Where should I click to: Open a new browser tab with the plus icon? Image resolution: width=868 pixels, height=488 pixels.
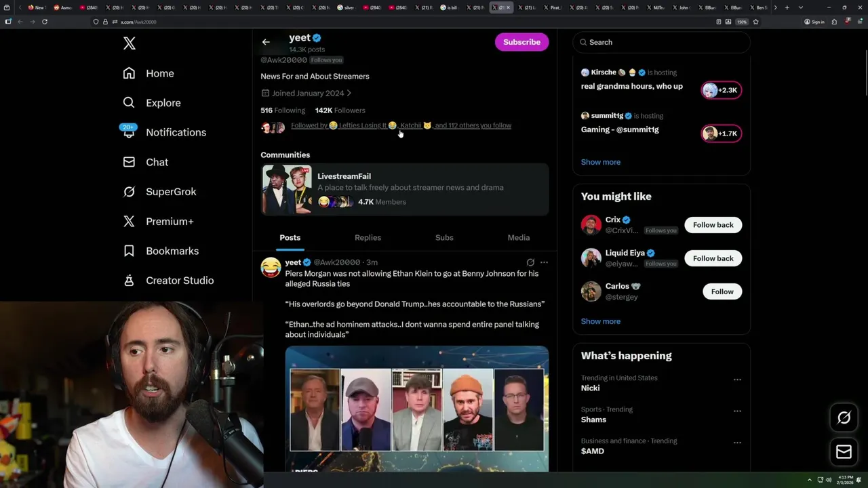[x=787, y=7]
